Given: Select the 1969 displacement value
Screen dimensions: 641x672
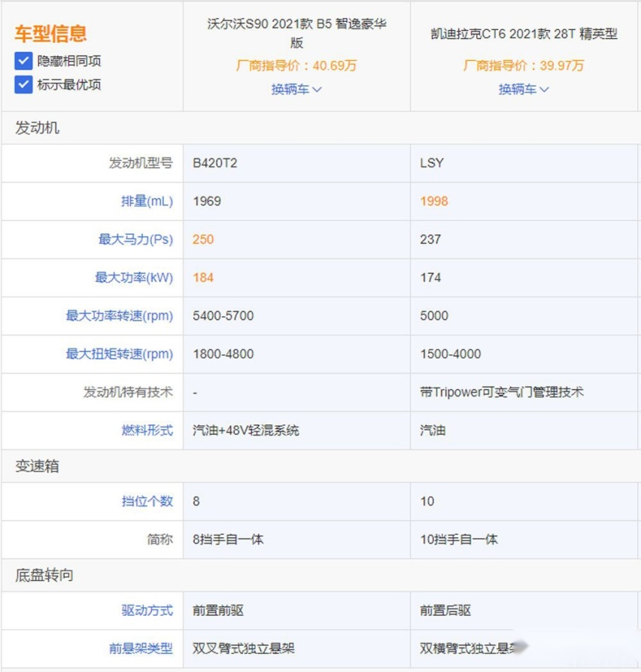Looking at the screenshot, I should pyautogui.click(x=207, y=201).
